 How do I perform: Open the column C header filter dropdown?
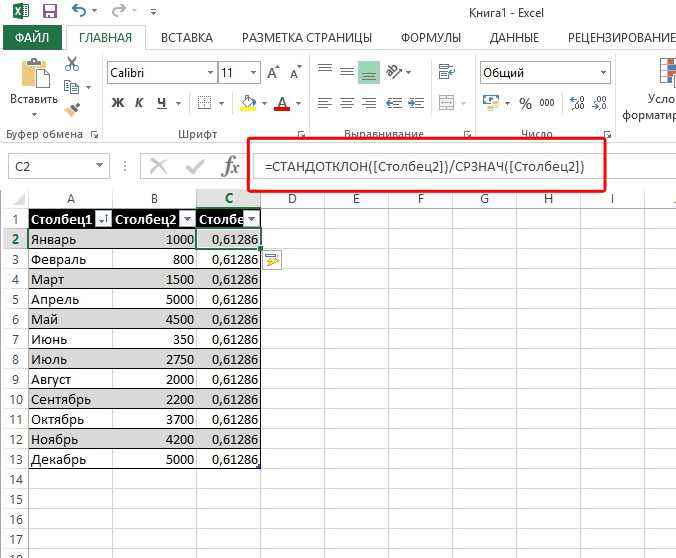(251, 219)
